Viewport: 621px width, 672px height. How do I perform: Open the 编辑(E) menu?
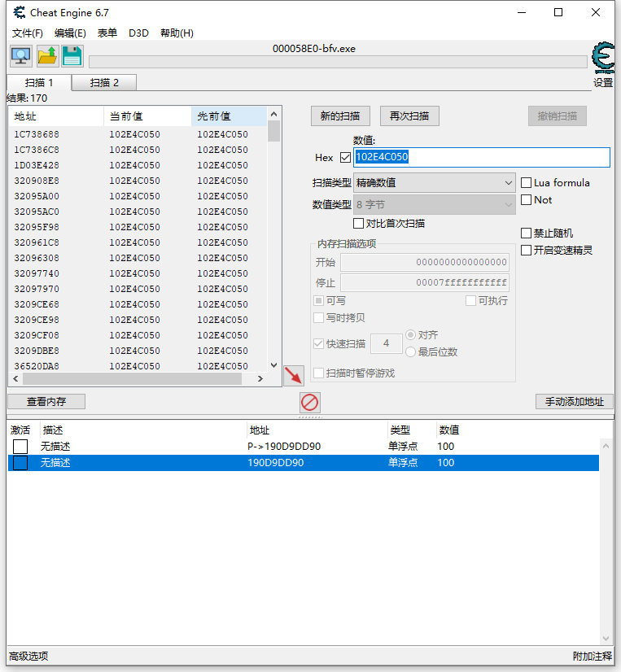coord(70,33)
